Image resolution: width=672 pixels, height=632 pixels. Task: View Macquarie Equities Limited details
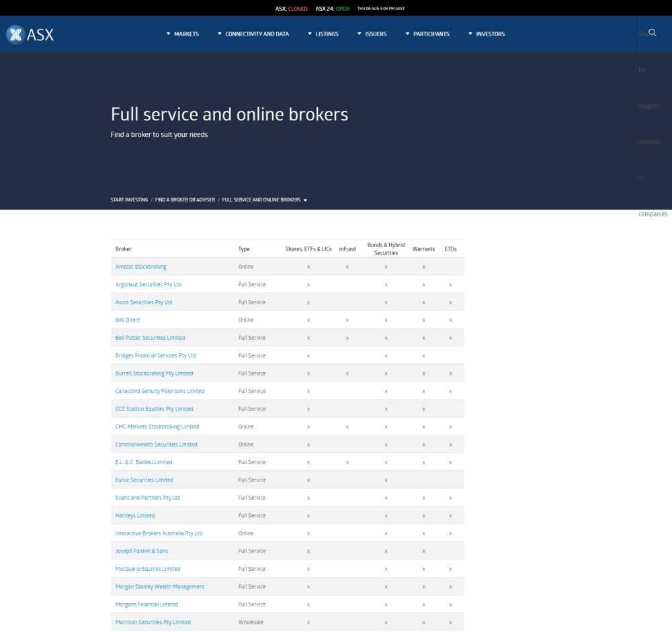click(147, 568)
